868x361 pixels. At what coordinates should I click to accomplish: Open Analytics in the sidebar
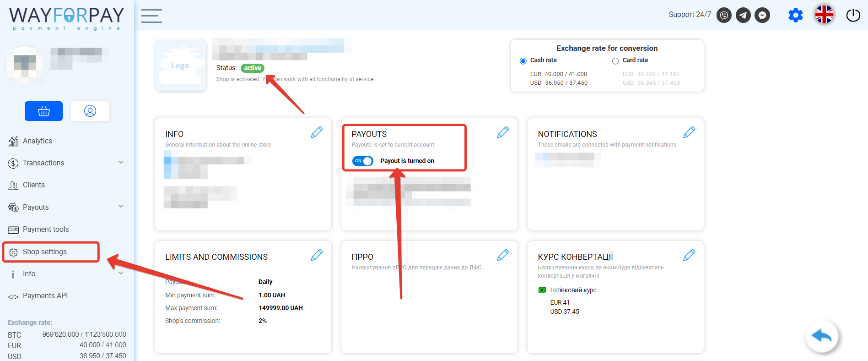(x=37, y=141)
